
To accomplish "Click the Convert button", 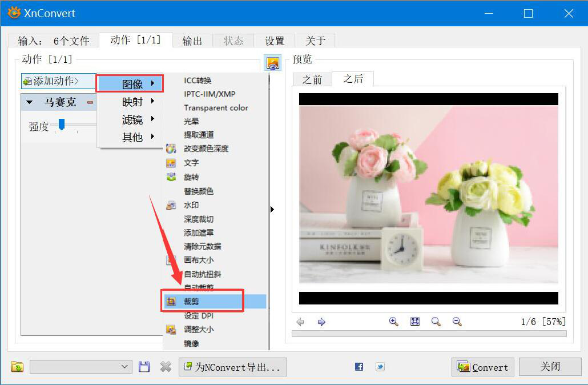I will click(482, 367).
